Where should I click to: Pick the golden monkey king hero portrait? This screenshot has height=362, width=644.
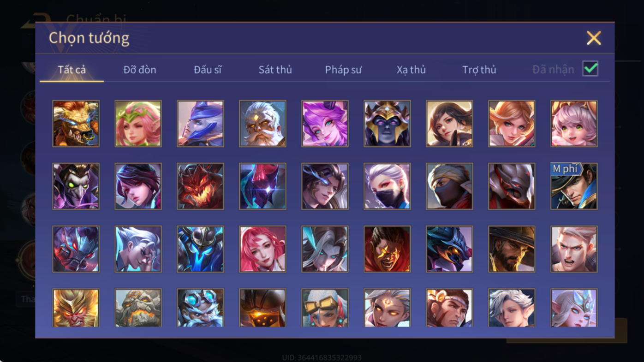tap(76, 308)
